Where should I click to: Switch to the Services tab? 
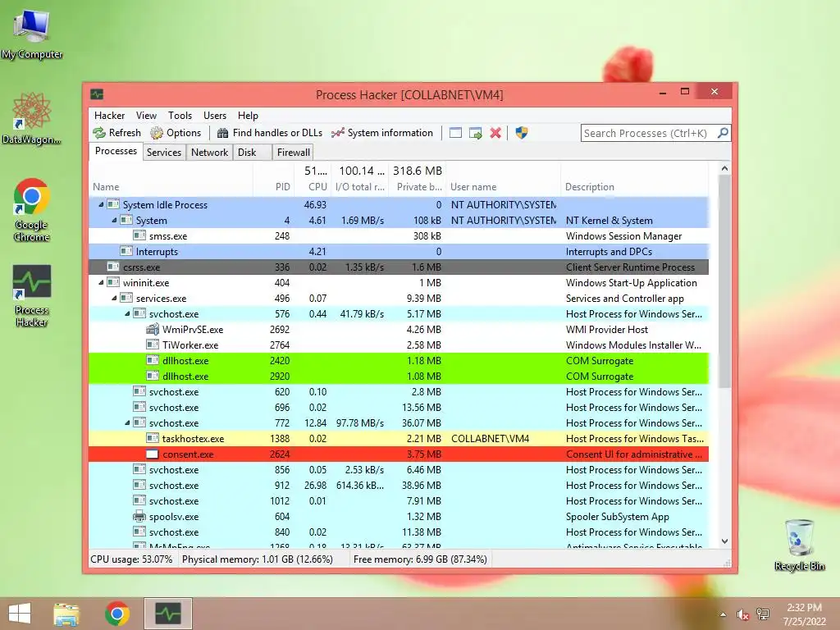tap(164, 153)
